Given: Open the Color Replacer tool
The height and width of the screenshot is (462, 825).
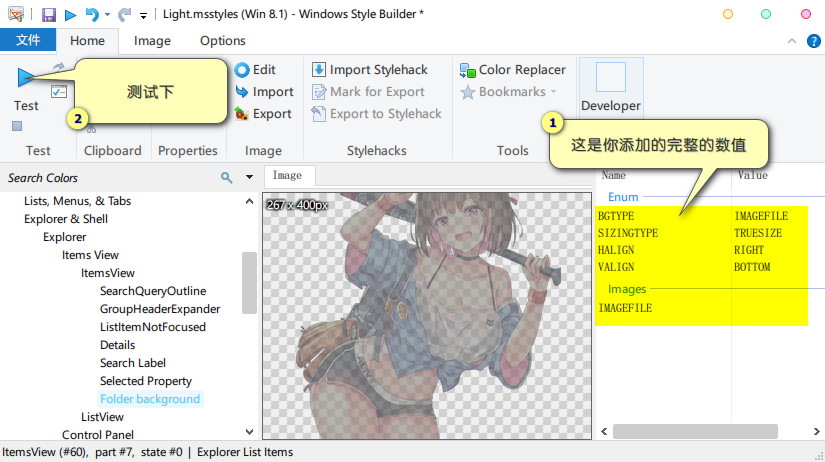Looking at the screenshot, I should (x=513, y=69).
